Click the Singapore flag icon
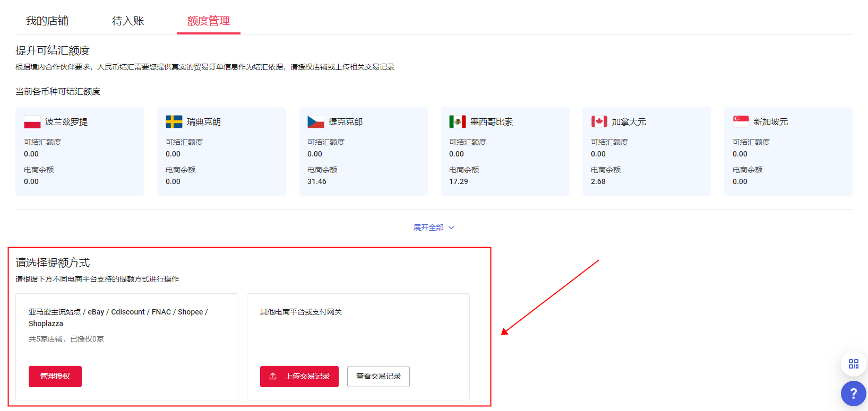Viewport: 868px width, 411px height. [741, 121]
